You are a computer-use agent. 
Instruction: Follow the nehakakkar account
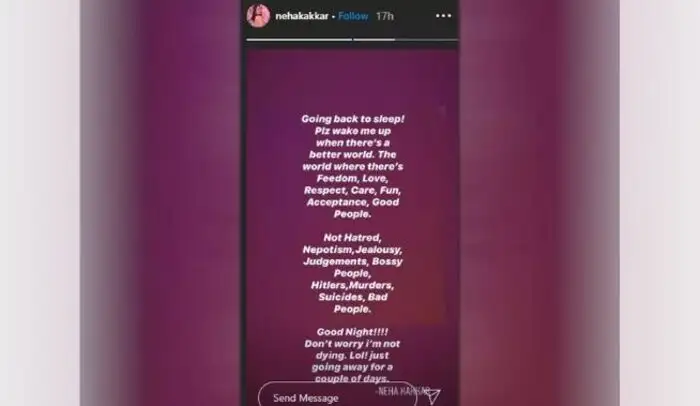point(353,16)
